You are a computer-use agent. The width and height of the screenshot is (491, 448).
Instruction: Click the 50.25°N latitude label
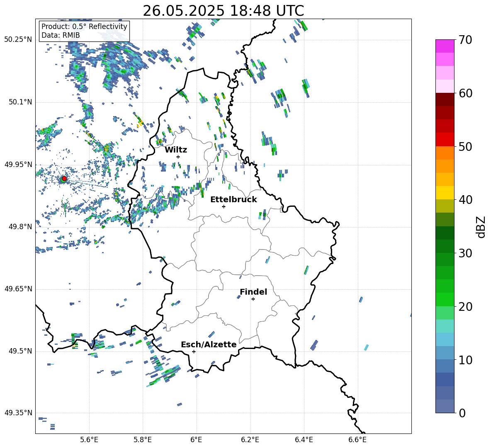(18, 40)
